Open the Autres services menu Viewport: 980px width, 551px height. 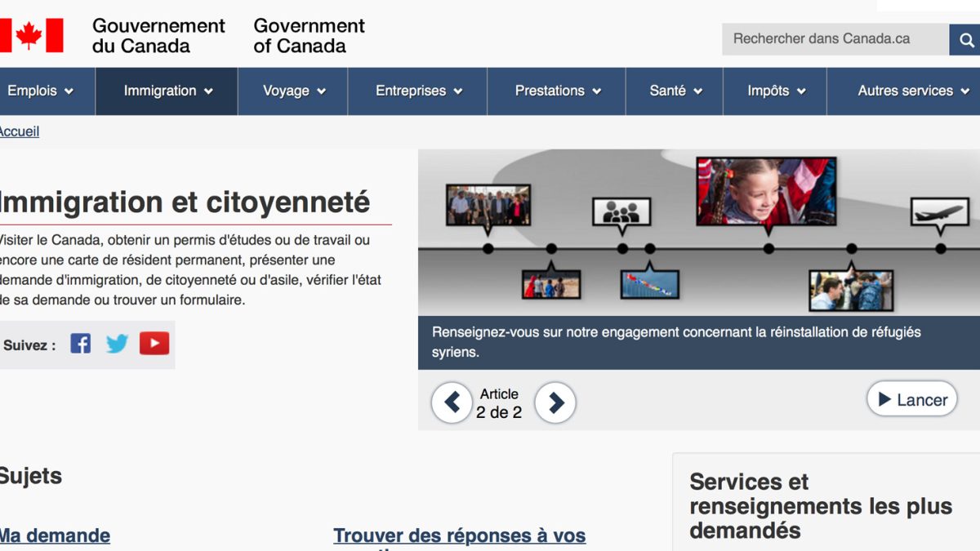905,91
